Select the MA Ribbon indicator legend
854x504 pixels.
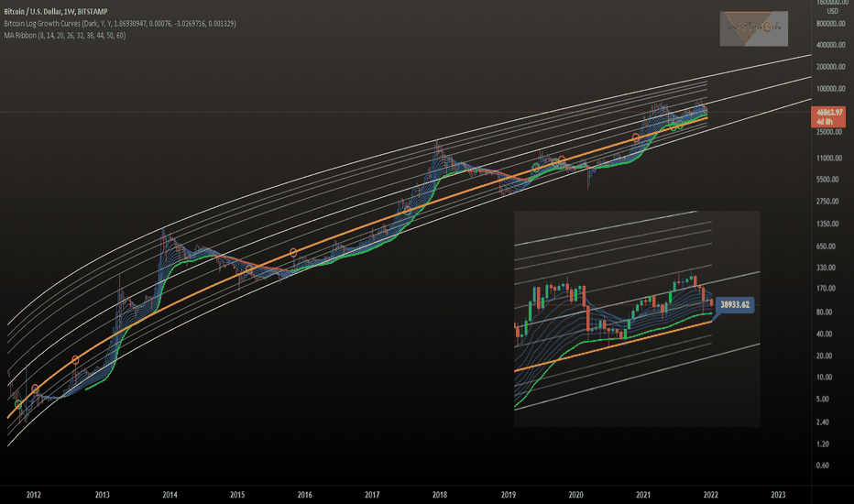click(65, 36)
